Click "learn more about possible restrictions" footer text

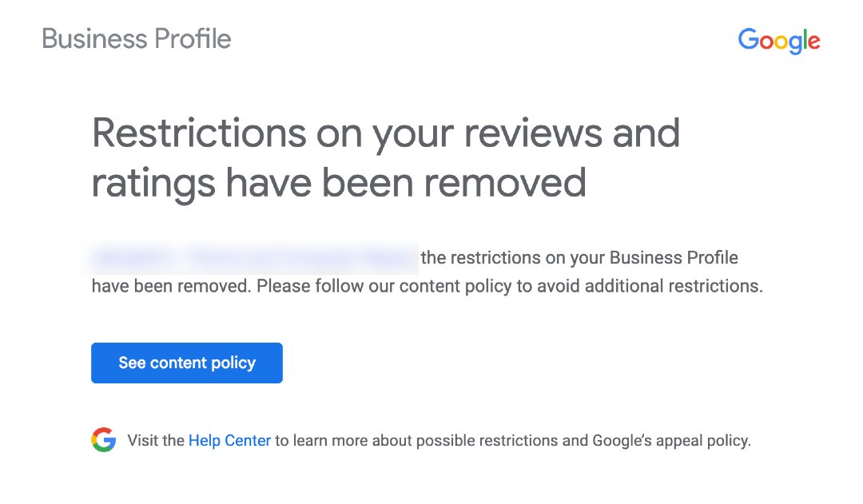coord(431,440)
